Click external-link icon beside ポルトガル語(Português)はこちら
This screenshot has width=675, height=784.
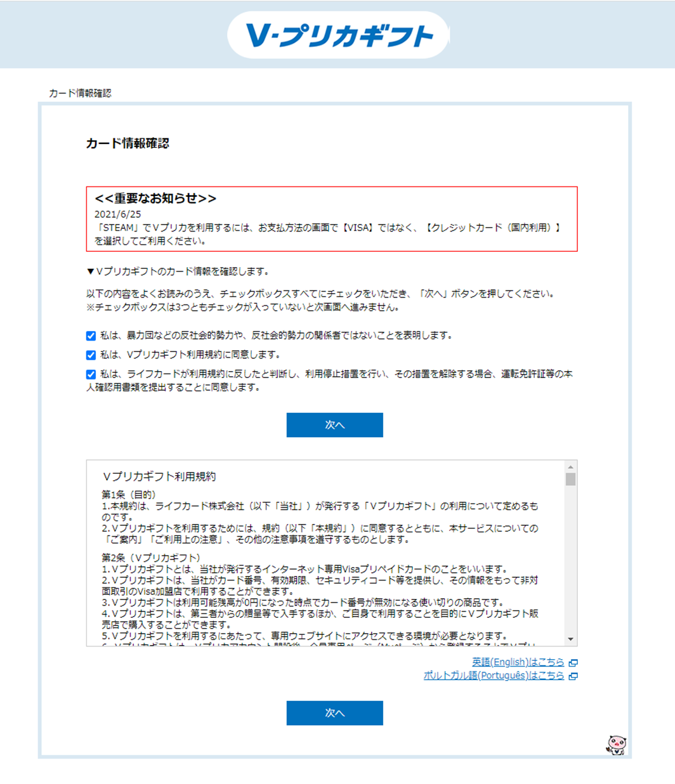pos(573,676)
